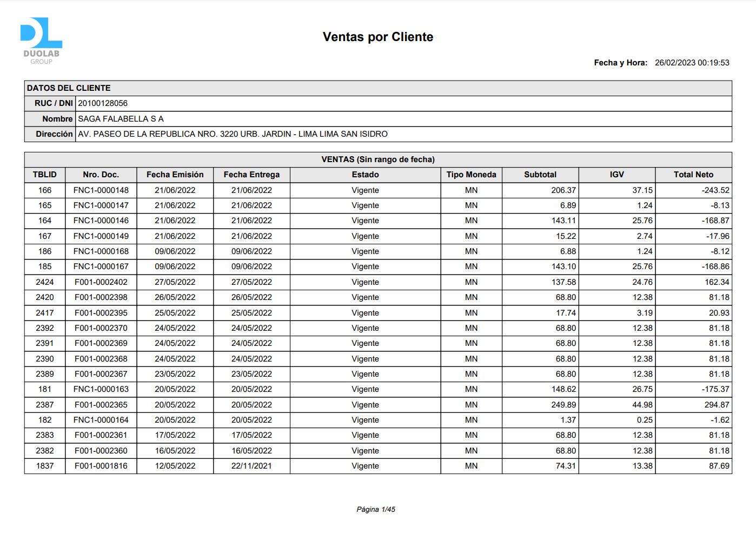Image resolution: width=756 pixels, height=534 pixels.
Task: Select document number F001-0002402
Action: click(101, 282)
